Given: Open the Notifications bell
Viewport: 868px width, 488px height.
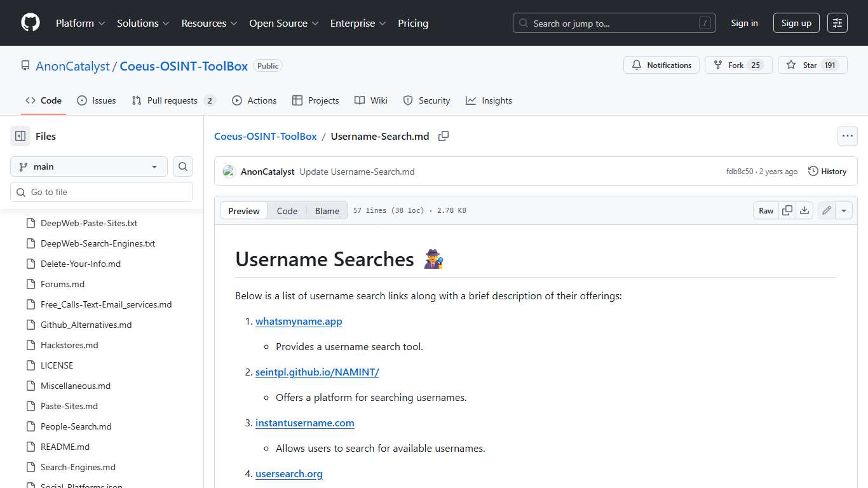Looking at the screenshot, I should point(661,65).
